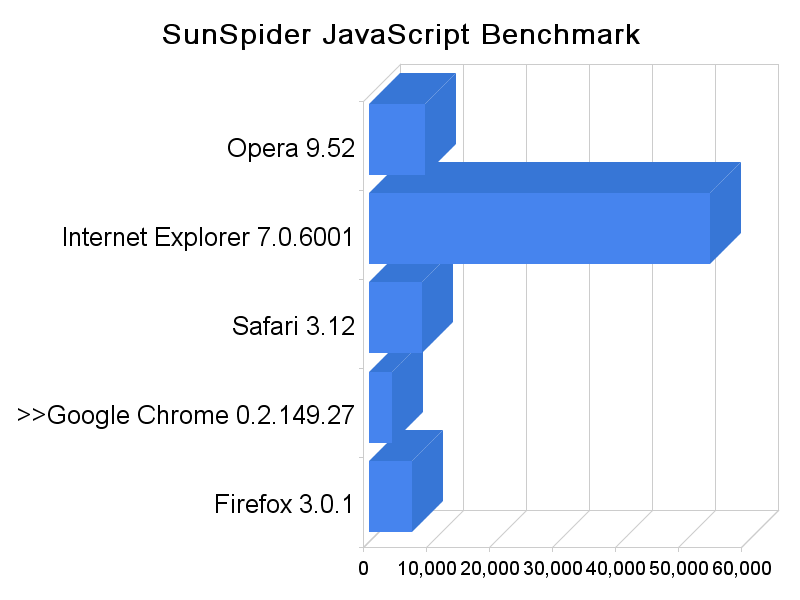Click the 50,000 axis value
This screenshot has height=600, width=800.
(679, 568)
